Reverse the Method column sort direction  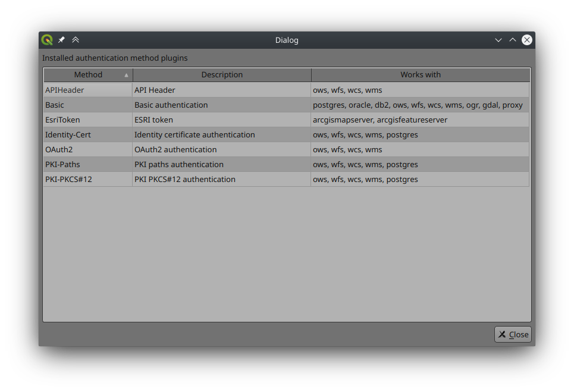(88, 75)
